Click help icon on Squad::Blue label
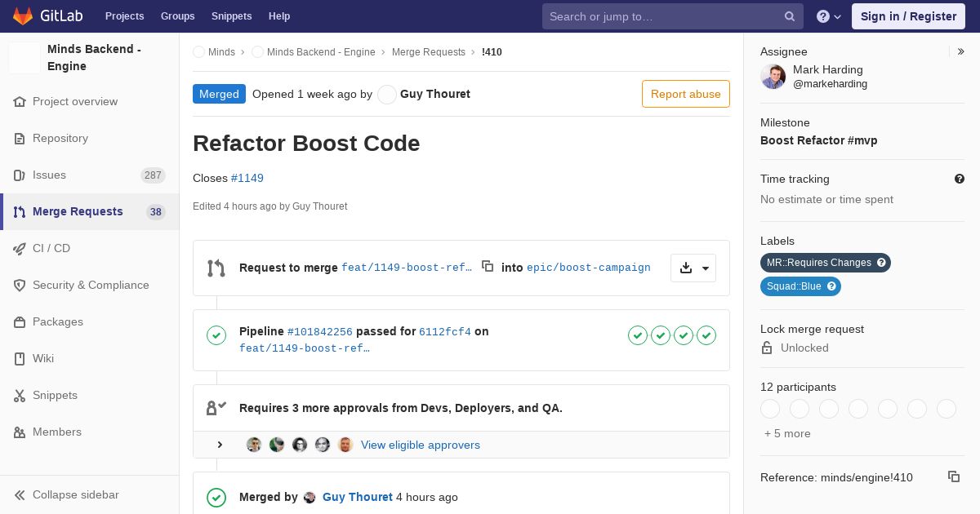 [x=831, y=286]
